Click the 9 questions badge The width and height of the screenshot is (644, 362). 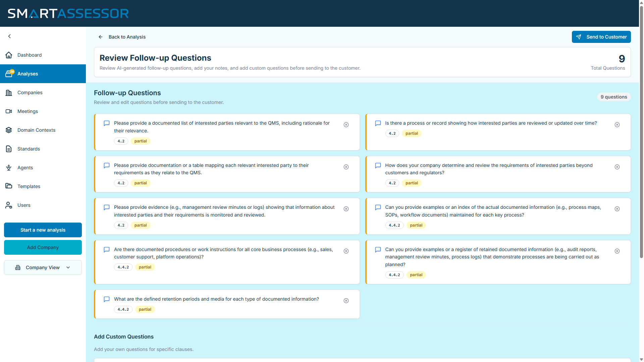tap(614, 97)
